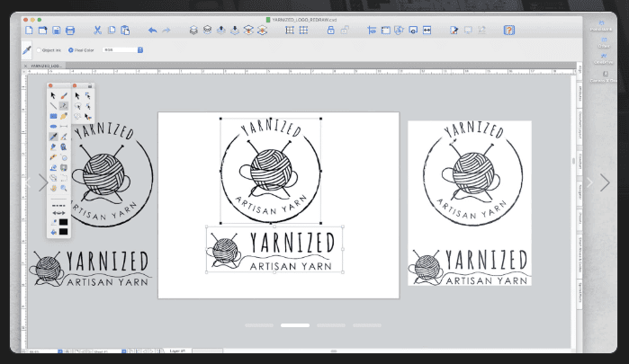Click the dashed line style control in toolbox
The width and height of the screenshot is (629, 364).
click(58, 206)
